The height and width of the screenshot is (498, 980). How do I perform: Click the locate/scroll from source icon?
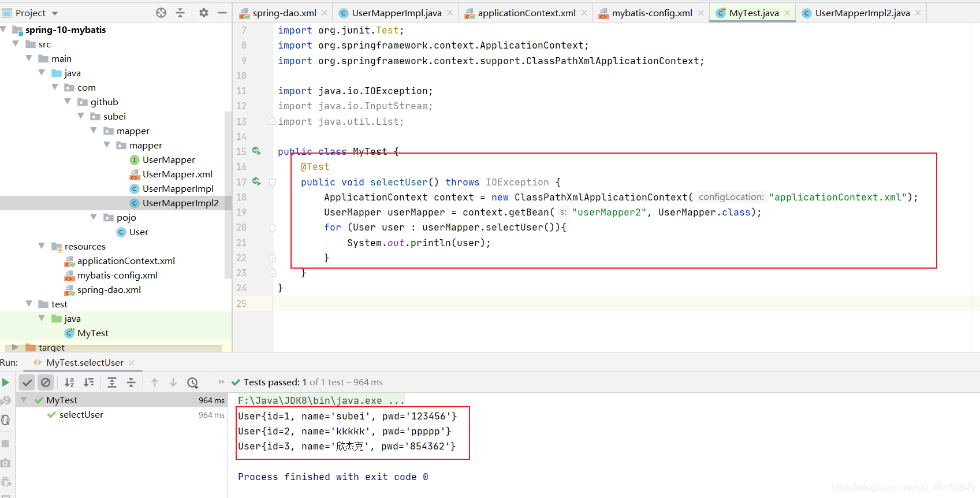[161, 13]
